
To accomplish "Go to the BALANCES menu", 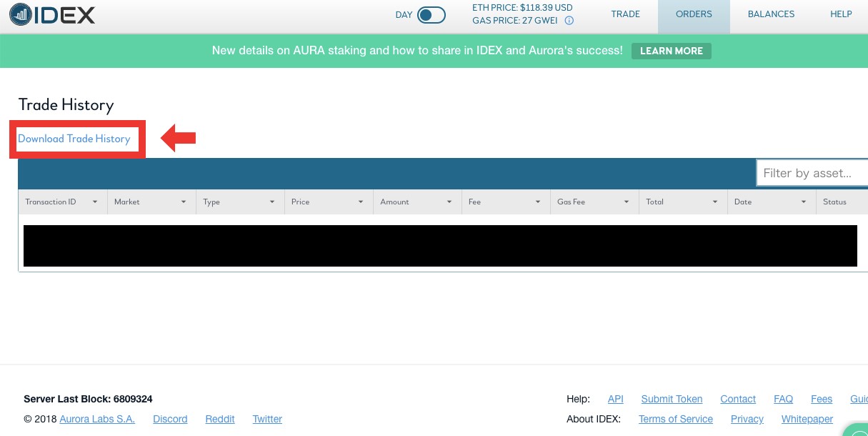I will coord(771,14).
